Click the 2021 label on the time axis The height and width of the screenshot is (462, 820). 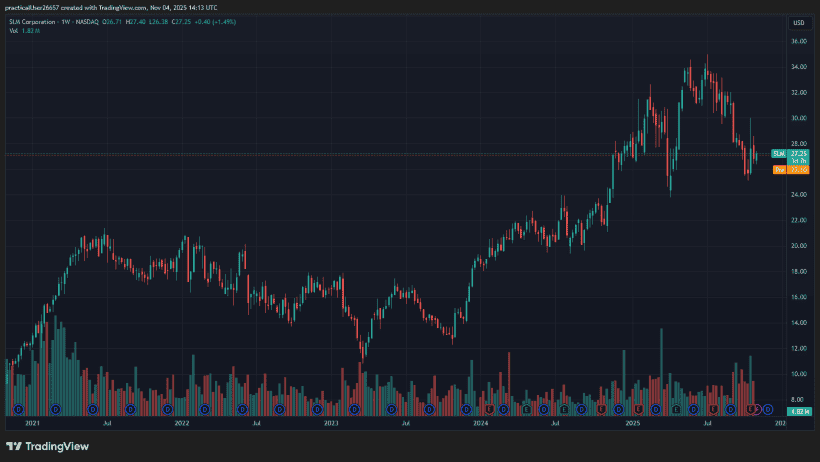pos(31,424)
